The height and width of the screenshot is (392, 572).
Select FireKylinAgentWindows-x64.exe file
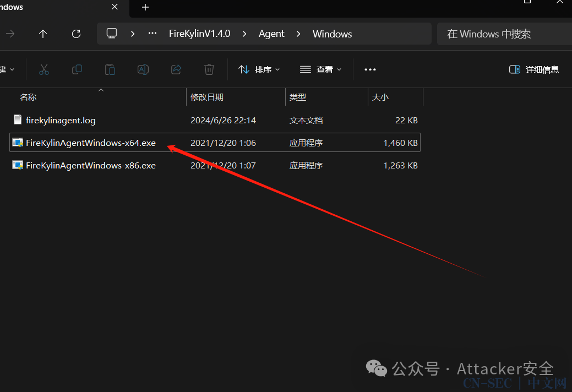(x=215, y=143)
